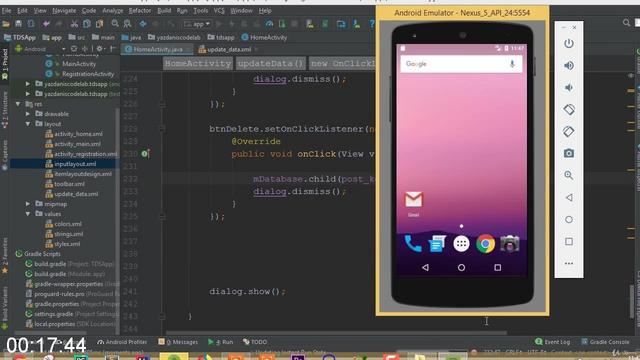
Task: Open Camera app in phone dock
Action: 509,244
